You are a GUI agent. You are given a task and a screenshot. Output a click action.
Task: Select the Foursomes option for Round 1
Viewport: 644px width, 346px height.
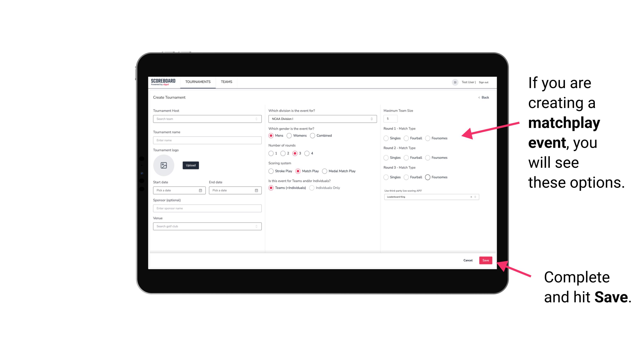[x=428, y=138]
